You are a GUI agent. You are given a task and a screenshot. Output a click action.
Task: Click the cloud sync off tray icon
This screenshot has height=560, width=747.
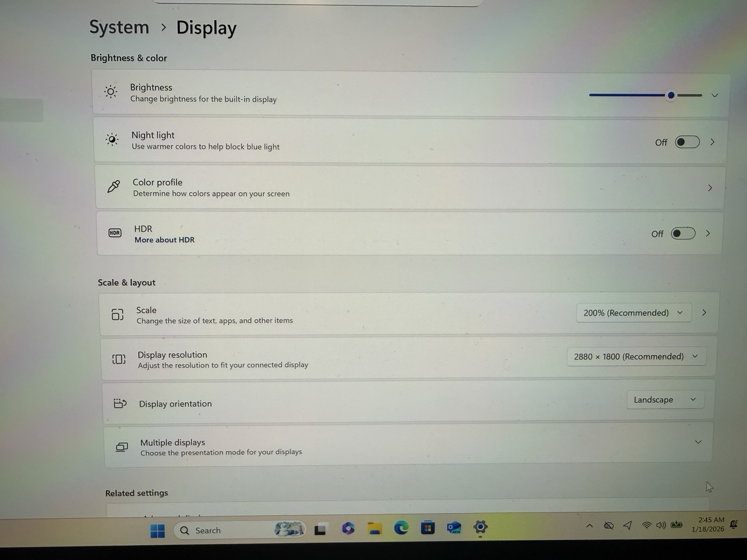609,526
